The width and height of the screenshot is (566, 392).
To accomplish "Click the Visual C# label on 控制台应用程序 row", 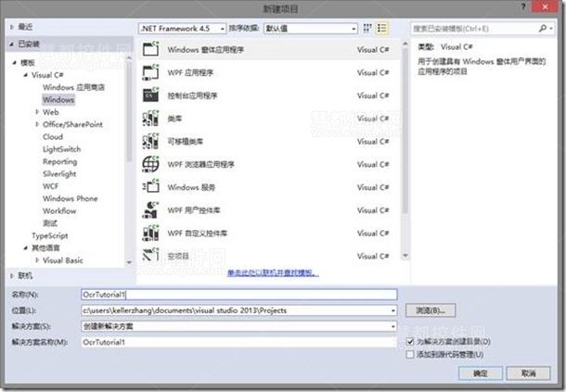I will (373, 95).
